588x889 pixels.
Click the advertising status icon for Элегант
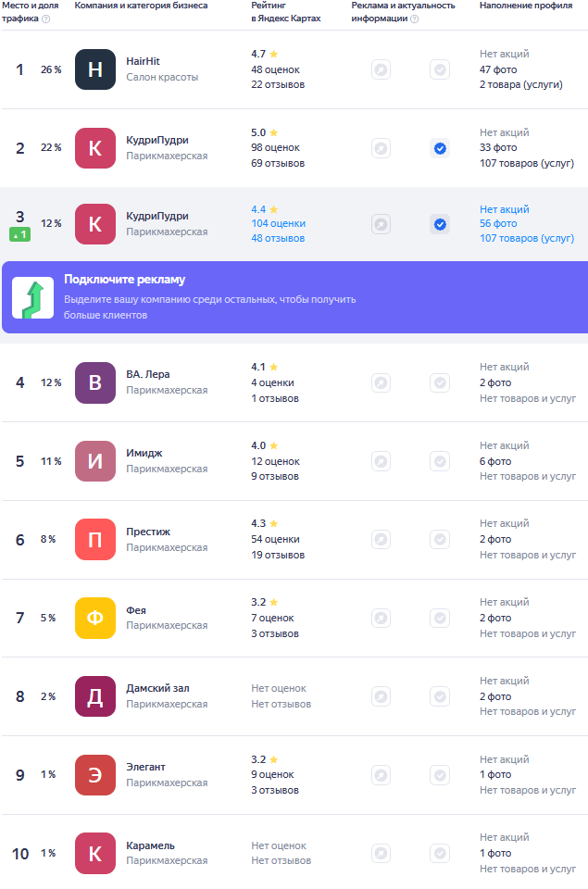tap(381, 775)
